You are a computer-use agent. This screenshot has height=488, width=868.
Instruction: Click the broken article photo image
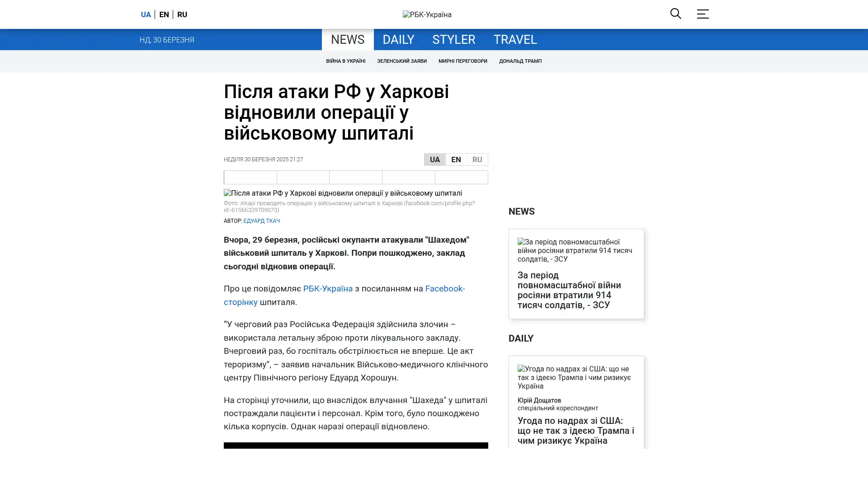click(x=343, y=193)
